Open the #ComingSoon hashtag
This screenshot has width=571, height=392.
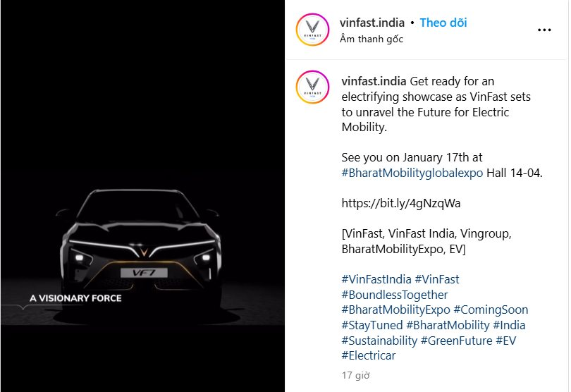[491, 310]
